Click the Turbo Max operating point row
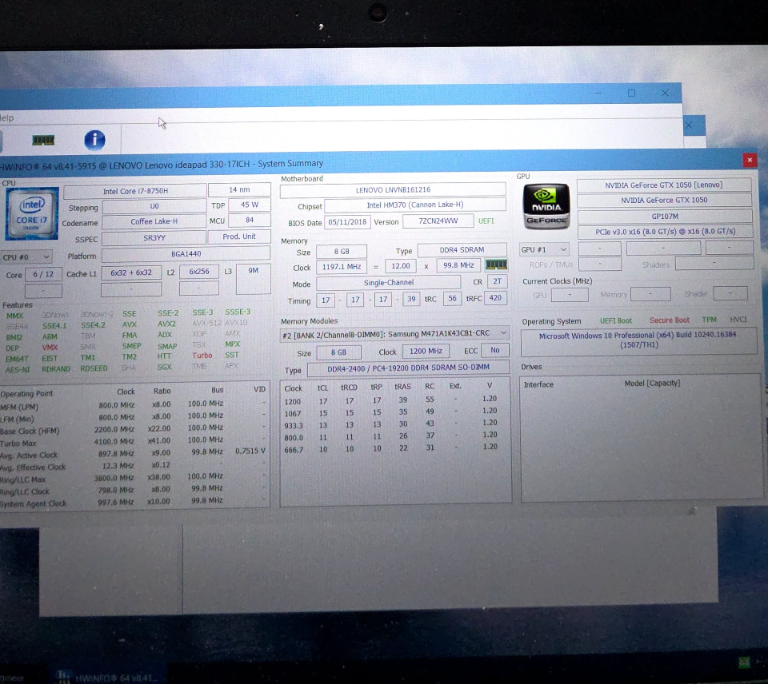This screenshot has width=768, height=684. tap(133, 441)
